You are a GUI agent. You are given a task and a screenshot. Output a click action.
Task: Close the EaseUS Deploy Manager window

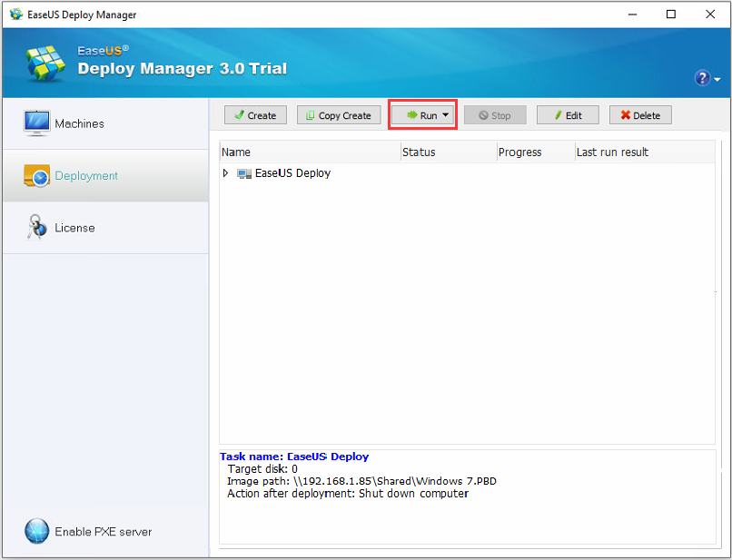pos(710,15)
